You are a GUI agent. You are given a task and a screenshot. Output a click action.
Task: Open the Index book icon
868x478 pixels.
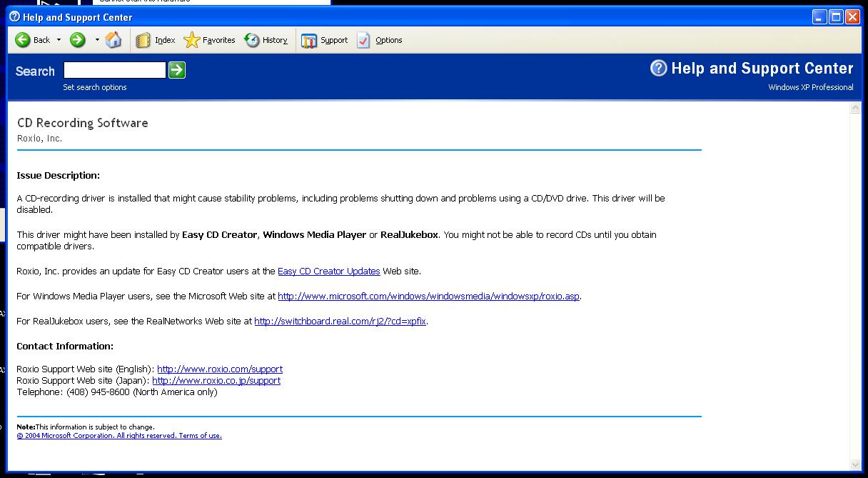click(143, 40)
